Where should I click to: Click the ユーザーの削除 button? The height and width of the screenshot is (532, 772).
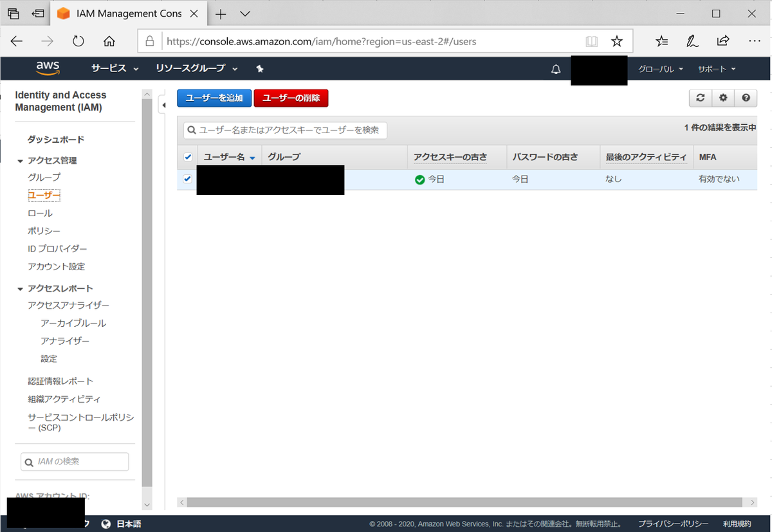291,98
